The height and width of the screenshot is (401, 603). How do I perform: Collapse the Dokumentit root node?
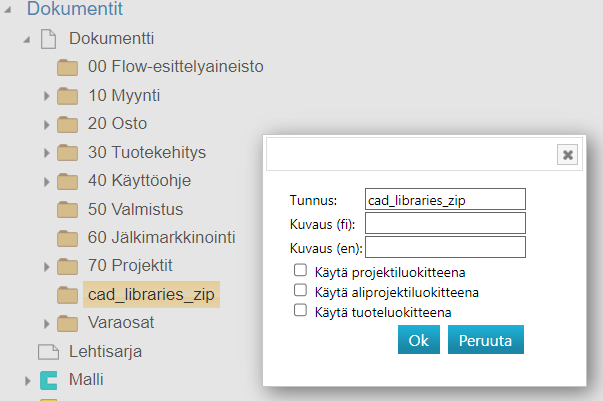(10, 11)
